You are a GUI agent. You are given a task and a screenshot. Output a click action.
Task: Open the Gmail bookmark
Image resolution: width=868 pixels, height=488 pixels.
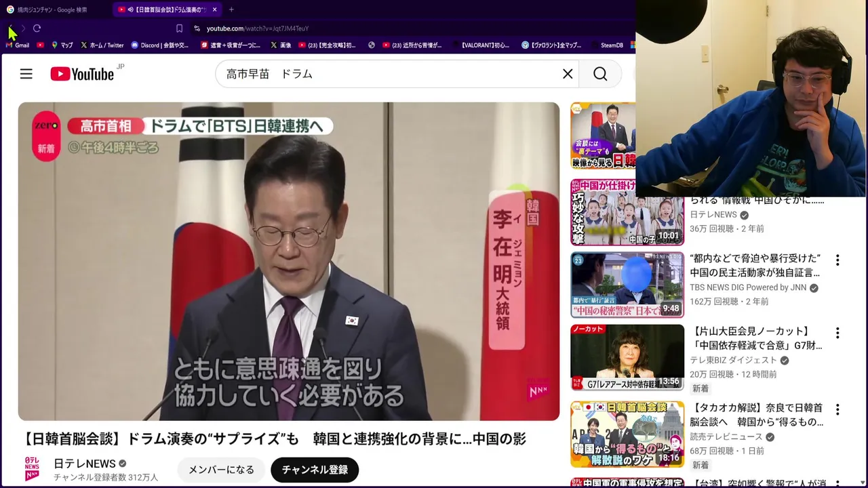click(x=18, y=45)
